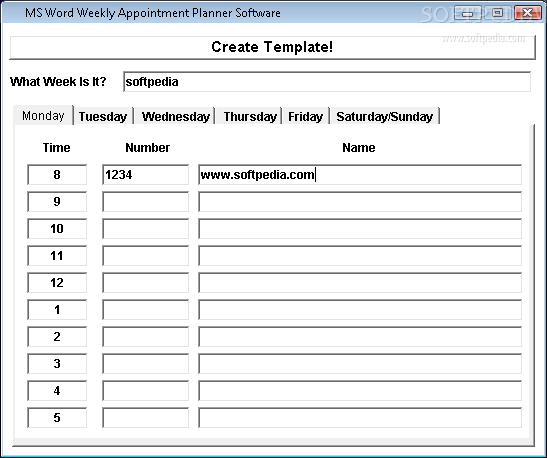Switch to the Friday tab
The image size is (547, 458).
[305, 116]
